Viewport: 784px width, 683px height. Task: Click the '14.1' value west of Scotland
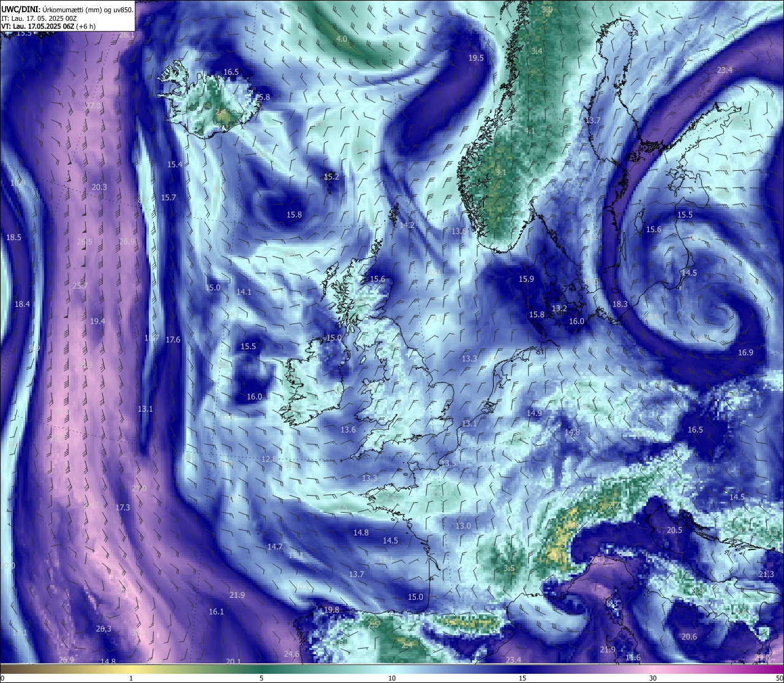(244, 292)
